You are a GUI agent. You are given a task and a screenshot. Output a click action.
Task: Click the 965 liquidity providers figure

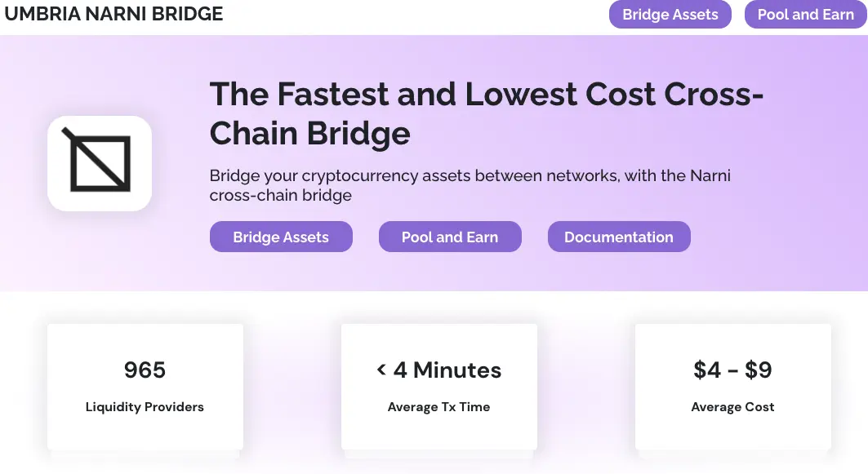tap(145, 370)
